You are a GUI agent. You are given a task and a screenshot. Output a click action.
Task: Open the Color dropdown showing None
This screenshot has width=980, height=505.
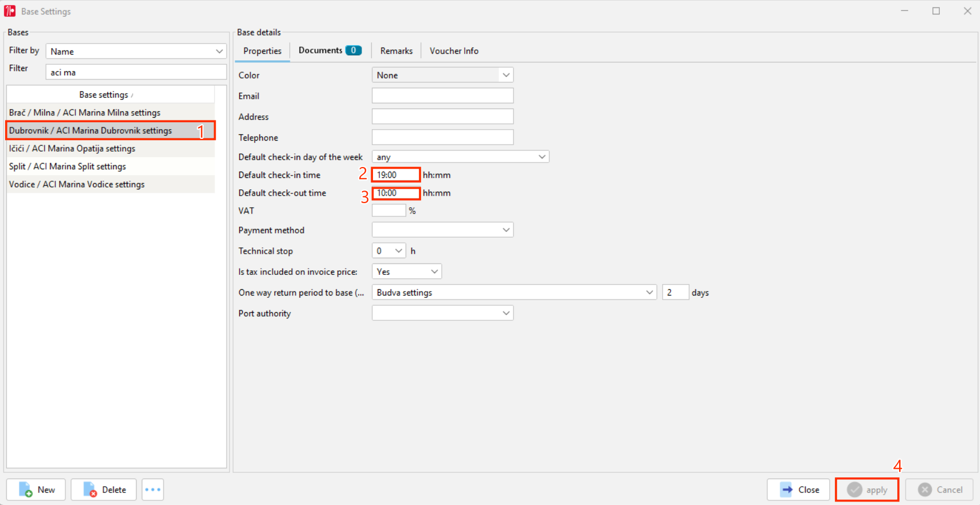click(442, 75)
